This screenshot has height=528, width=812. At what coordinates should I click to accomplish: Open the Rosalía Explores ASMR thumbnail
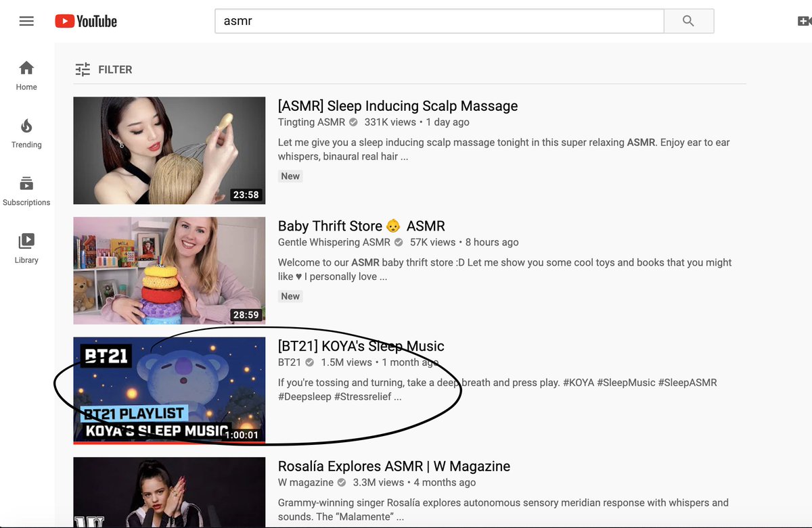coord(169,492)
